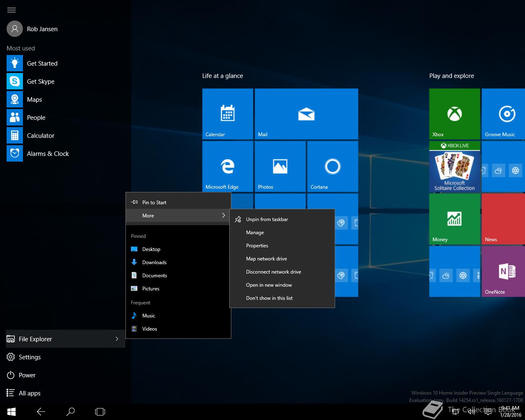Open the Groove Music tile

tap(503, 114)
